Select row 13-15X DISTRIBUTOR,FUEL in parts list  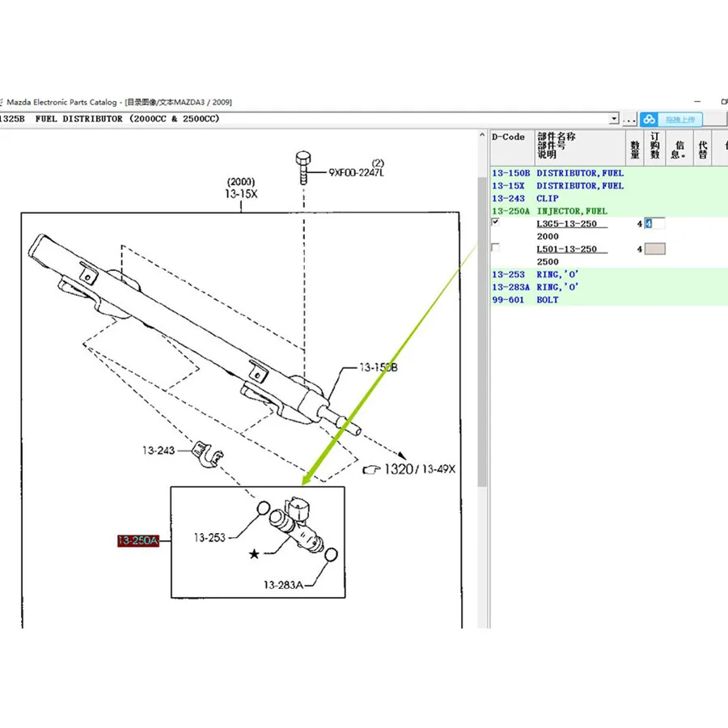[x=608, y=186]
